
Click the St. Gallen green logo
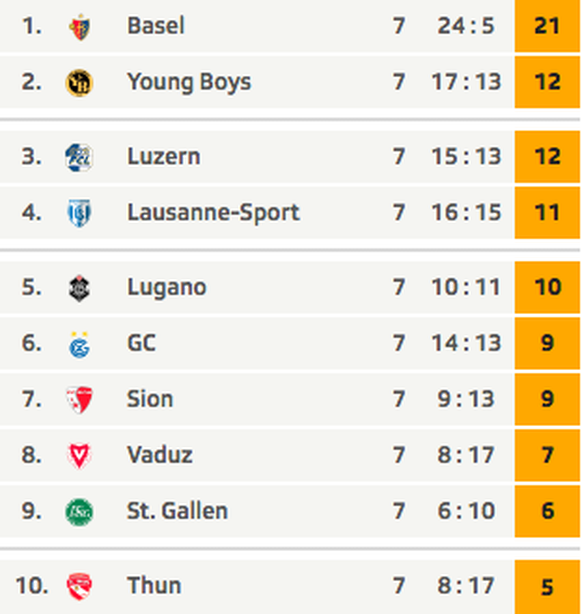(x=79, y=512)
